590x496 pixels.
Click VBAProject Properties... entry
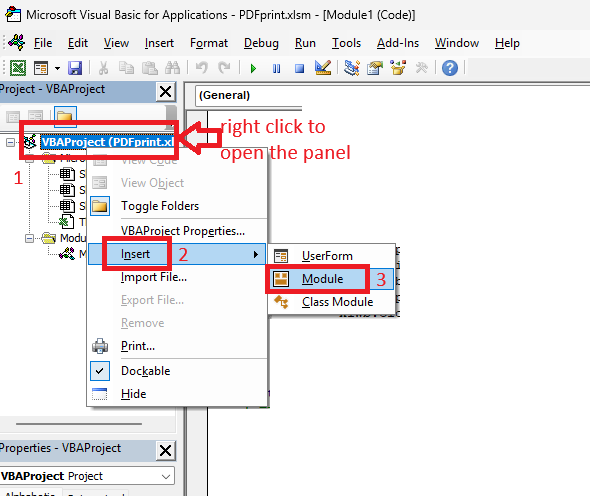point(183,230)
